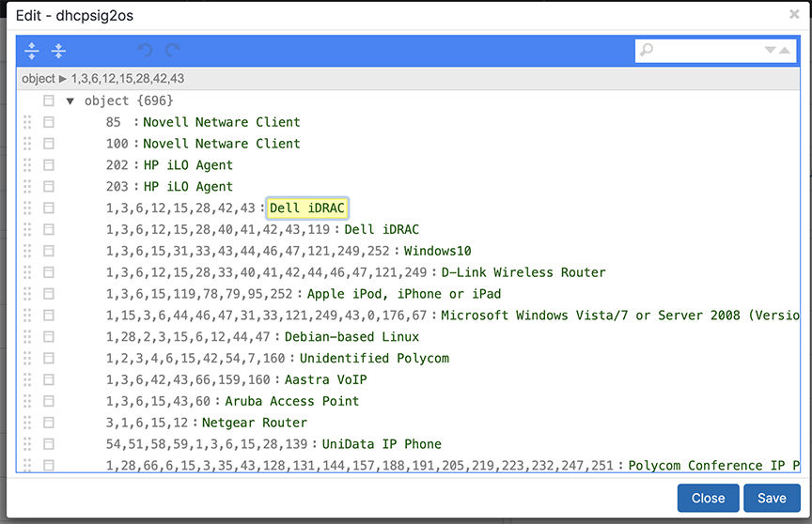The height and width of the screenshot is (524, 812).
Task: Open action menu for key 202 row
Action: [x=49, y=165]
